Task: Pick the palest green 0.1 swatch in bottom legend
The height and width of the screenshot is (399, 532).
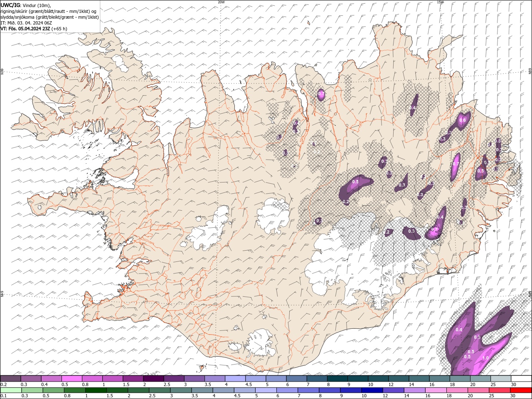Action: pyautogui.click(x=11, y=390)
